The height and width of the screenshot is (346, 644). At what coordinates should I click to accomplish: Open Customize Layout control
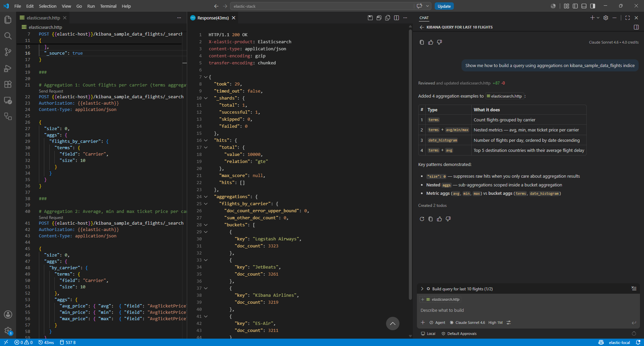pyautogui.click(x=567, y=6)
